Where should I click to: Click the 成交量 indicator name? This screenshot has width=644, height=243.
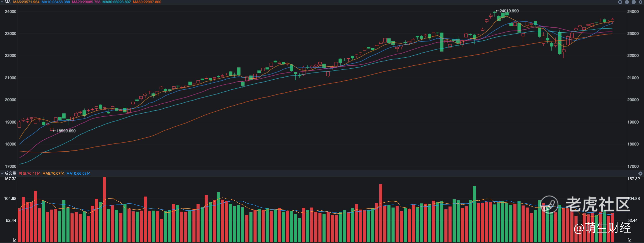click(x=10, y=173)
